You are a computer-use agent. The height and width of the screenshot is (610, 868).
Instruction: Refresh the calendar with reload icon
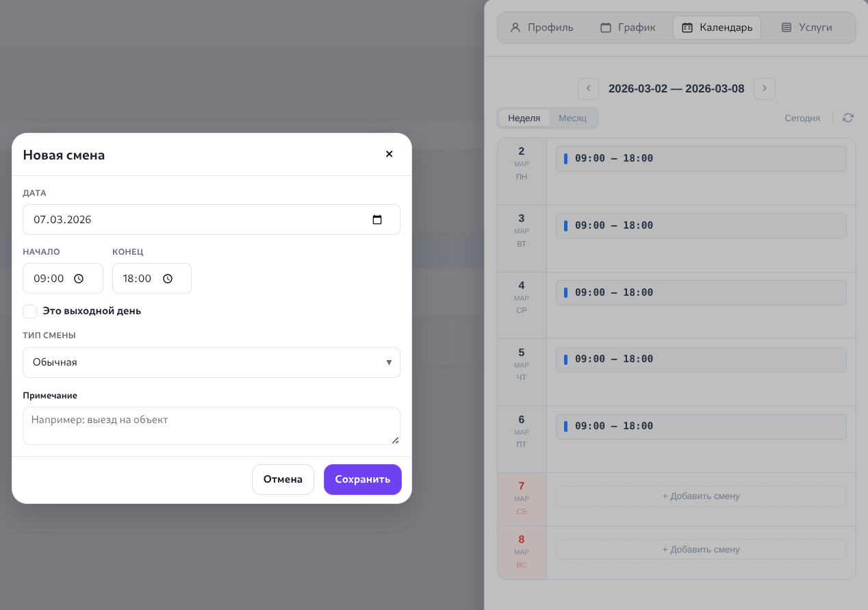(x=847, y=118)
